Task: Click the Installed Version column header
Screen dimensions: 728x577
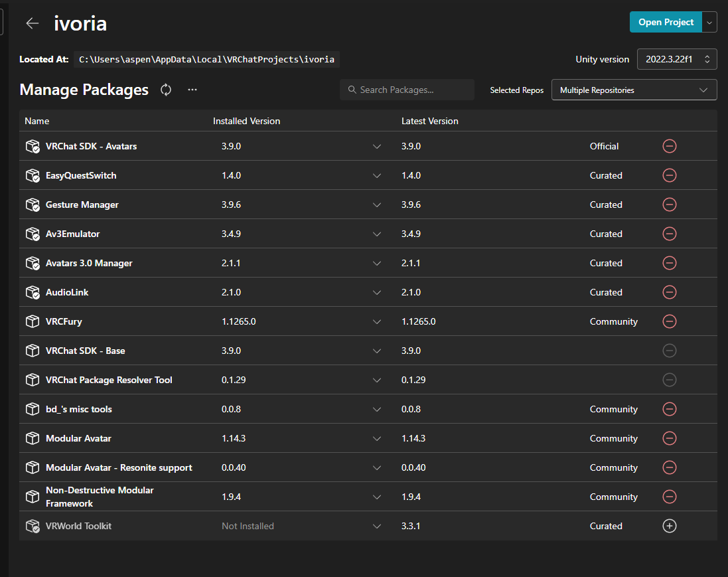Action: pyautogui.click(x=246, y=121)
